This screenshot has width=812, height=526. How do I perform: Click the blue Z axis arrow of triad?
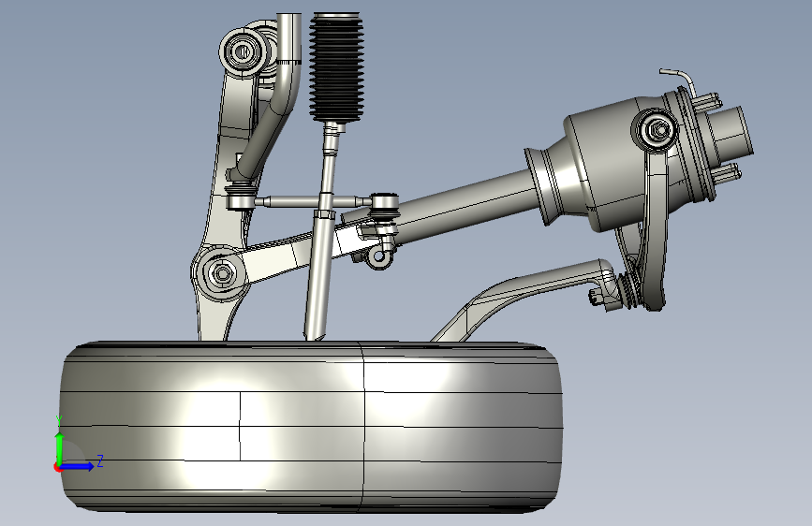click(78, 466)
